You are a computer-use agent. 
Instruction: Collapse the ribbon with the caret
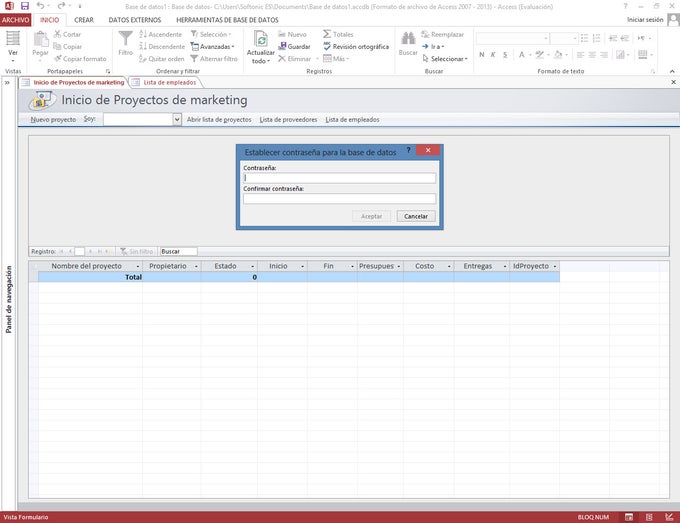(672, 71)
